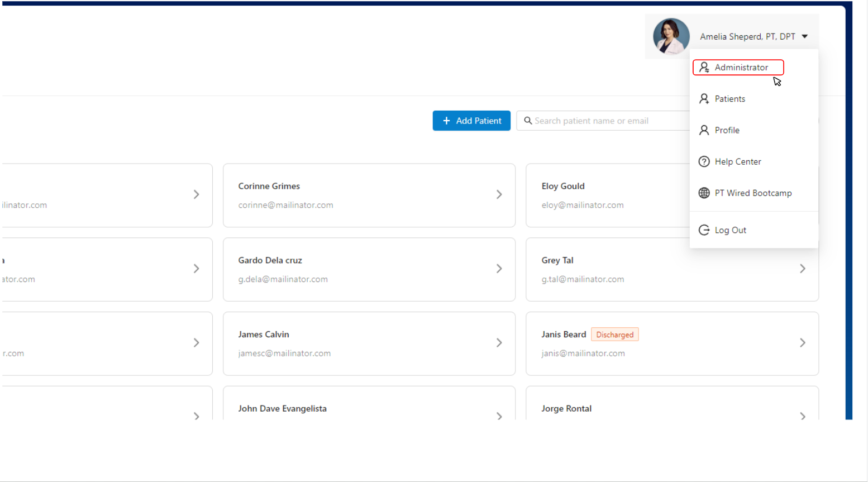Select Log Out from user menu
Image resolution: width=868 pixels, height=482 pixels.
(730, 230)
